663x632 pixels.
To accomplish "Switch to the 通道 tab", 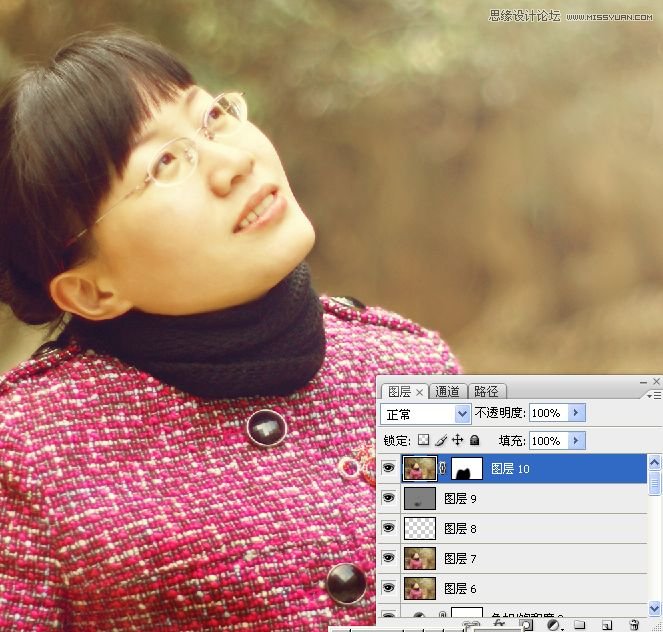I will pos(447,391).
